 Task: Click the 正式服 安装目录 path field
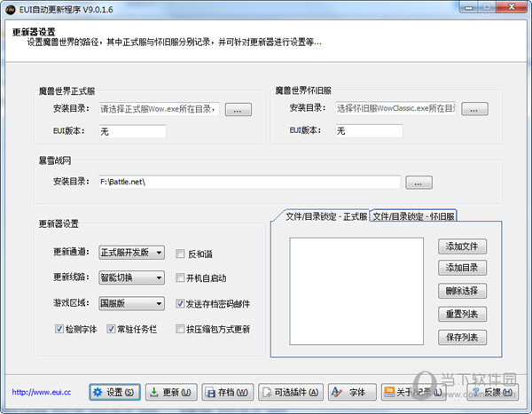pos(159,109)
